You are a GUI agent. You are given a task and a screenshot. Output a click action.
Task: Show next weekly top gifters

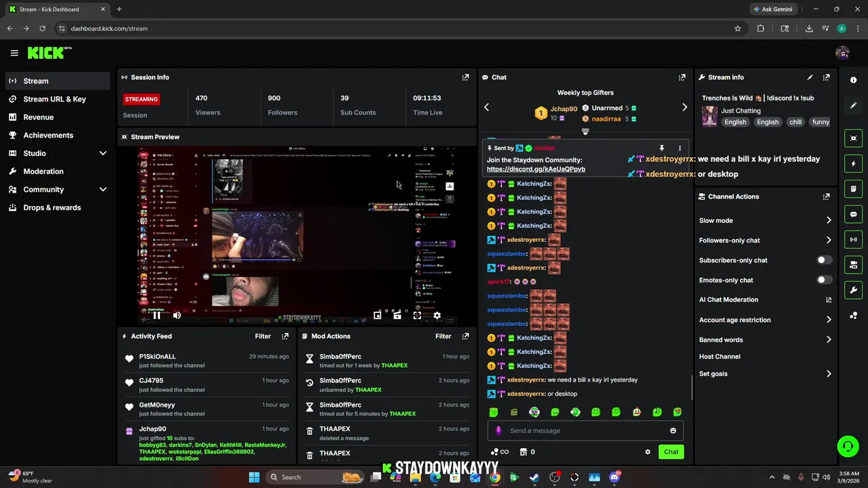[x=684, y=107]
